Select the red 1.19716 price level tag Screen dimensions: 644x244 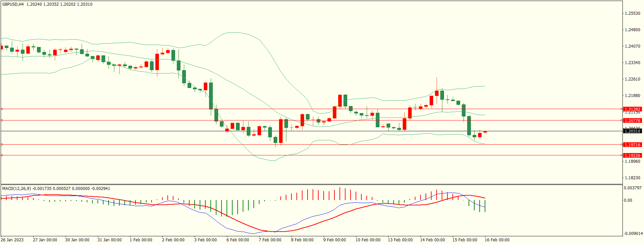click(x=632, y=145)
